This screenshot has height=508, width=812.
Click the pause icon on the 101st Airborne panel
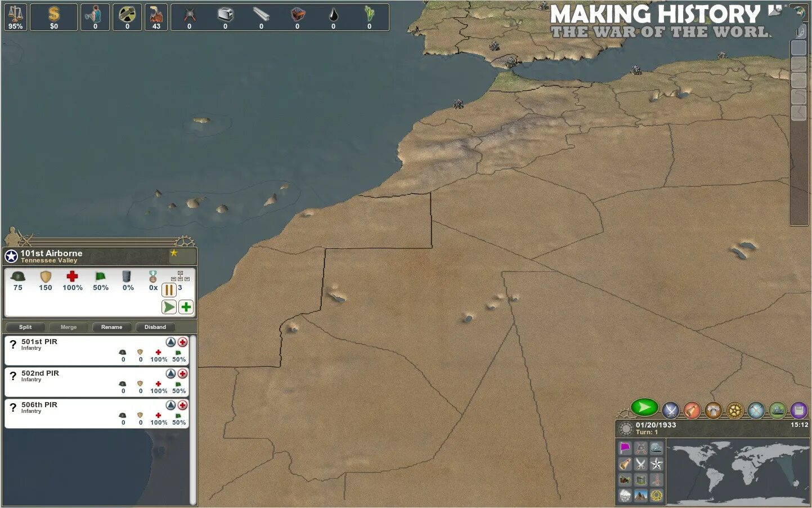click(168, 289)
